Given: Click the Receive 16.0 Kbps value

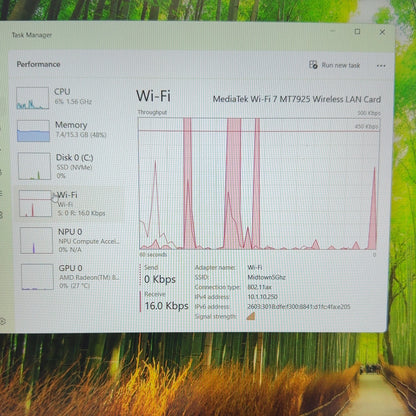Looking at the screenshot, I should coord(166,306).
